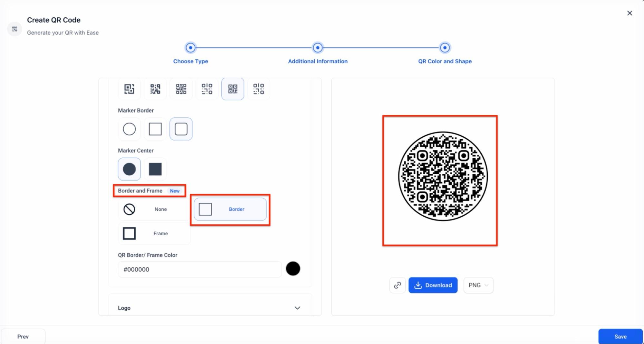Expand the Logo section
The width and height of the screenshot is (644, 344).
click(x=210, y=308)
